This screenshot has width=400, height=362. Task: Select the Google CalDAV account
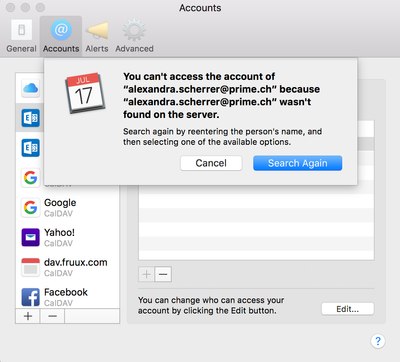[x=68, y=207]
